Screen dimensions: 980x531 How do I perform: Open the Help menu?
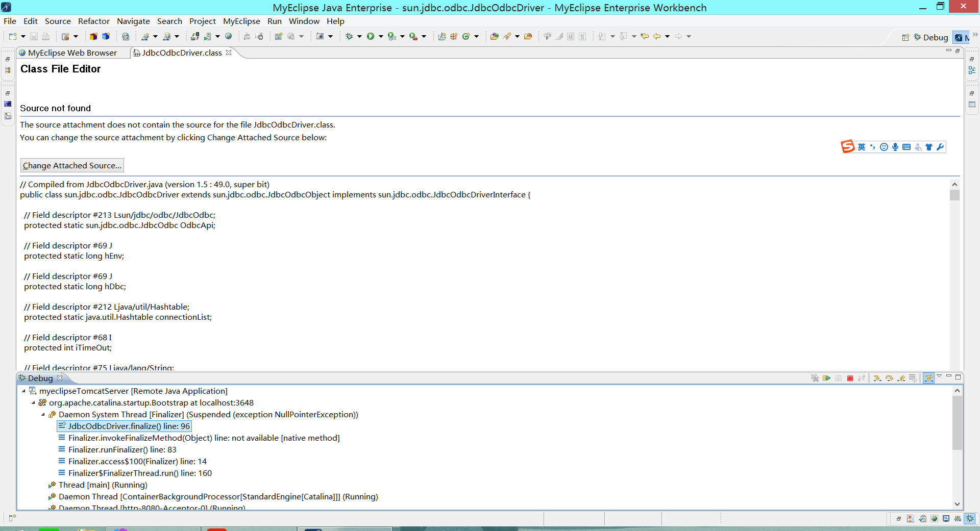(335, 21)
